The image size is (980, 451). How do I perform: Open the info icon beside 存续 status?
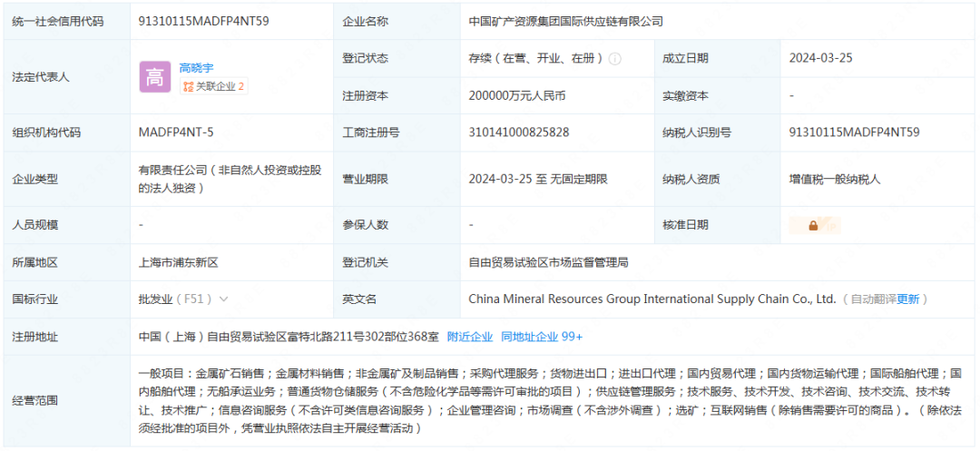click(x=615, y=59)
